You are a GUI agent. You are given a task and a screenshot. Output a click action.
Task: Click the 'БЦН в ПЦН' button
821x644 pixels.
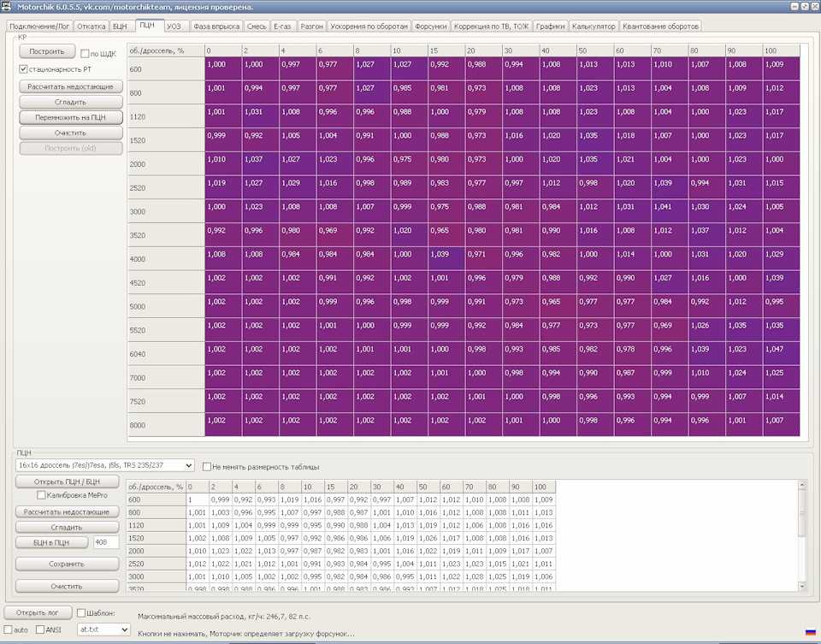coord(51,542)
